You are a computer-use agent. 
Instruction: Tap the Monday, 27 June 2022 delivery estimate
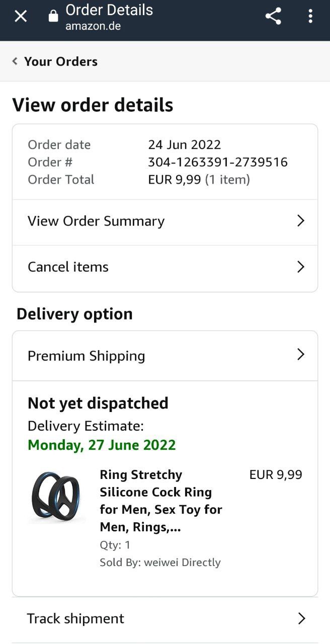pyautogui.click(x=102, y=445)
